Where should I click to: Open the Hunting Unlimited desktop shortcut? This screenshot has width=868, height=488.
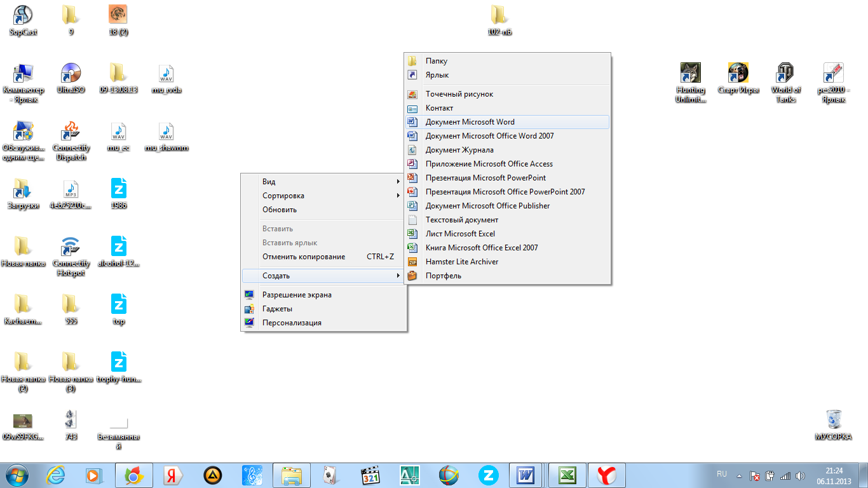click(690, 74)
